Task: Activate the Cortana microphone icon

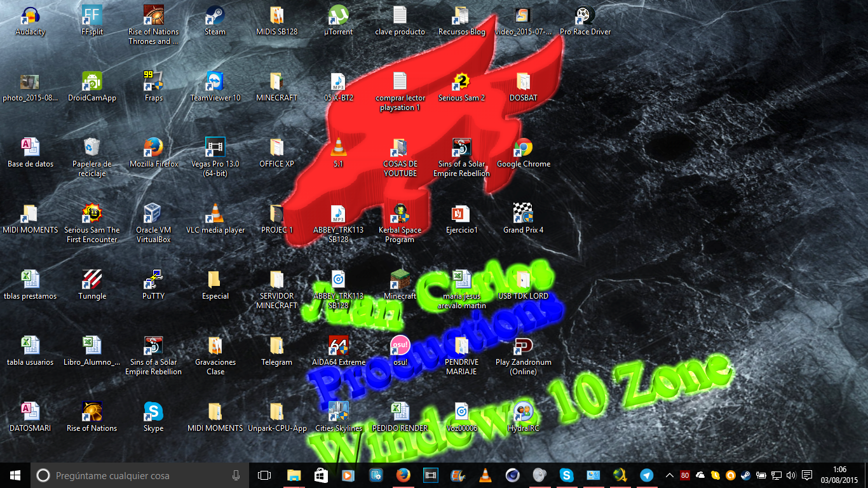Action: point(236,475)
